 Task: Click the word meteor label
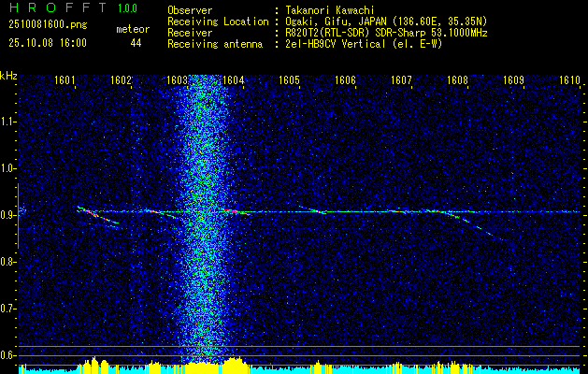tap(133, 29)
